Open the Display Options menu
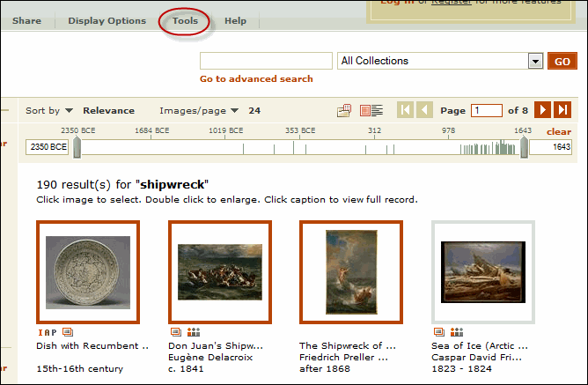Screen dimensions: 588x385 (107, 20)
